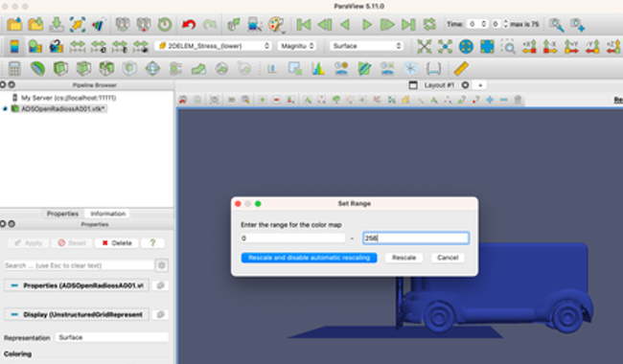Click the Calculator filter icon
The height and width of the screenshot is (364, 623).
14,69
